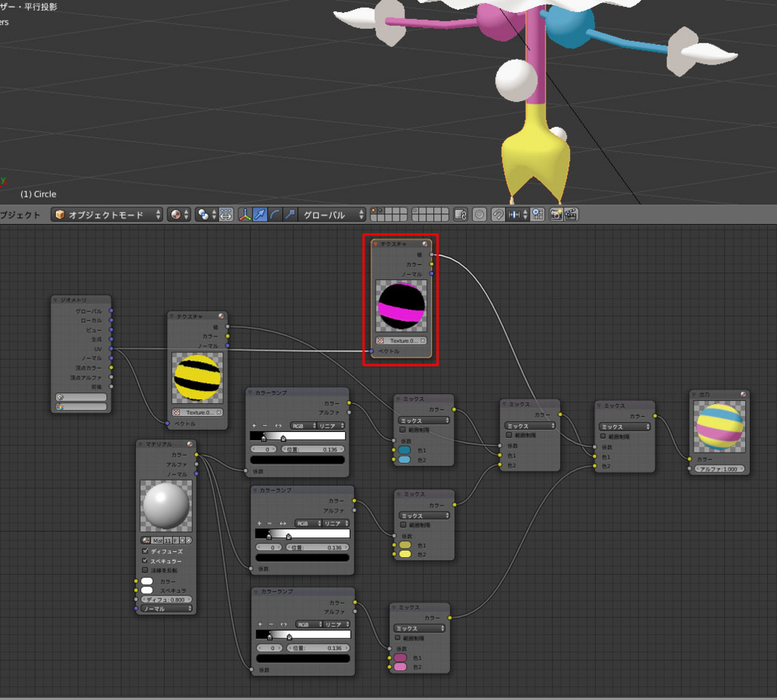Screen dimensions: 777x700
Task: Click plus to add stop on top color ramp
Action: pyautogui.click(x=254, y=426)
